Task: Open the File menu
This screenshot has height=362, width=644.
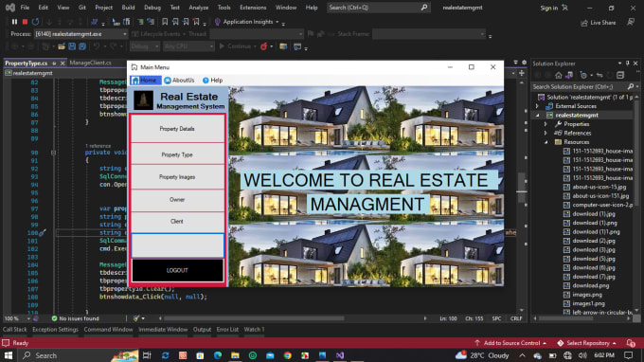Action: [x=25, y=8]
